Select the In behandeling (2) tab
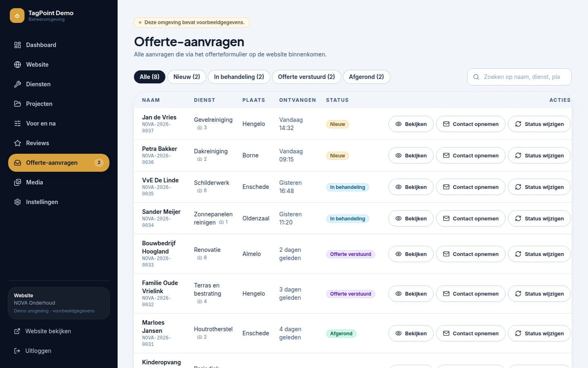Viewport: 588px width, 368px height. click(x=239, y=77)
